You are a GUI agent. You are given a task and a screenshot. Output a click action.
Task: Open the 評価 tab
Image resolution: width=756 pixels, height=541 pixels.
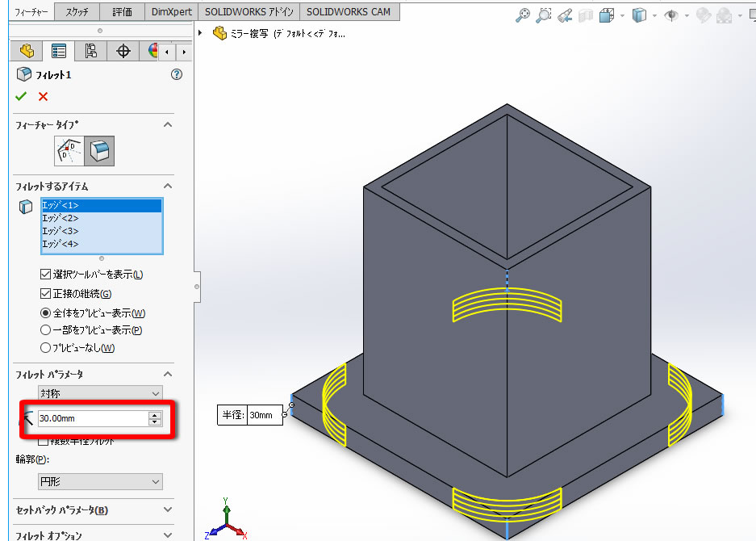point(122,11)
